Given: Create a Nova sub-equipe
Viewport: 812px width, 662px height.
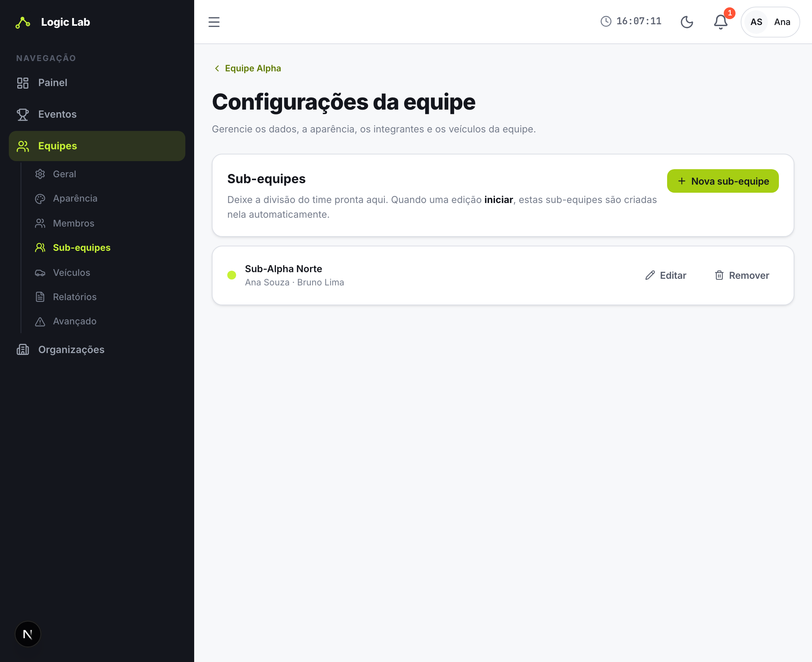Looking at the screenshot, I should pyautogui.click(x=723, y=181).
